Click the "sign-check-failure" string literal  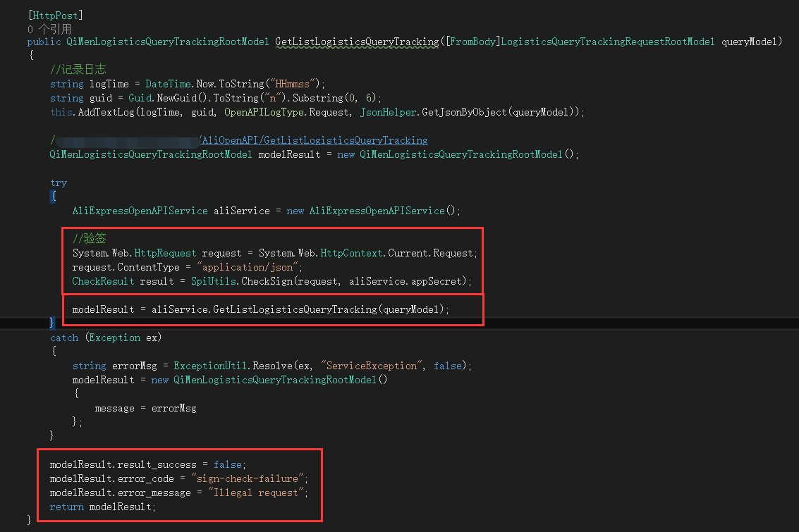point(248,478)
